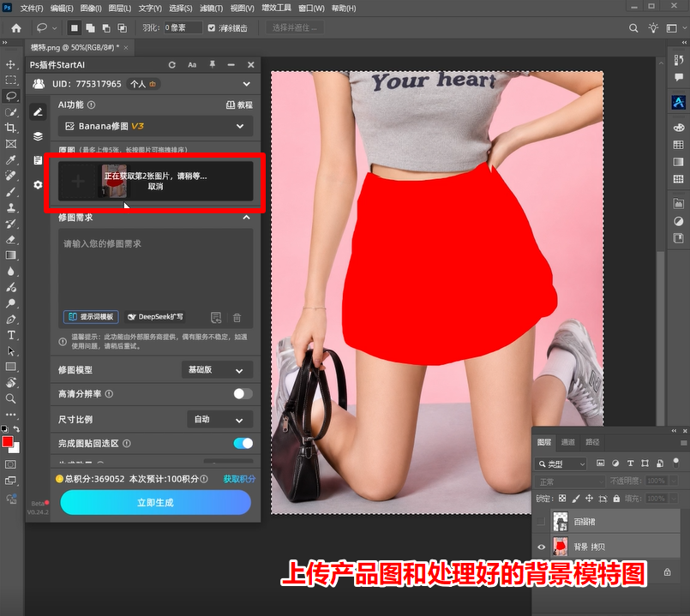
Task: Pin the StartAI plugin panel
Action: [x=212, y=64]
